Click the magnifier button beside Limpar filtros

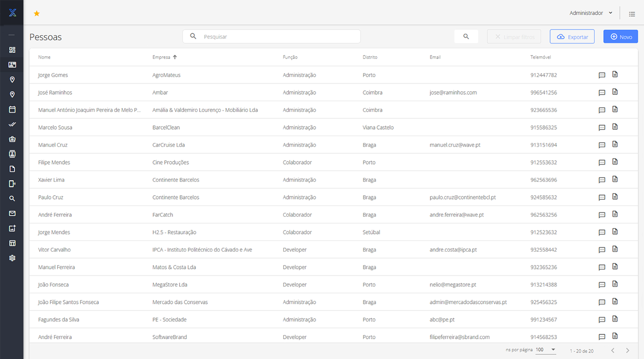click(466, 36)
